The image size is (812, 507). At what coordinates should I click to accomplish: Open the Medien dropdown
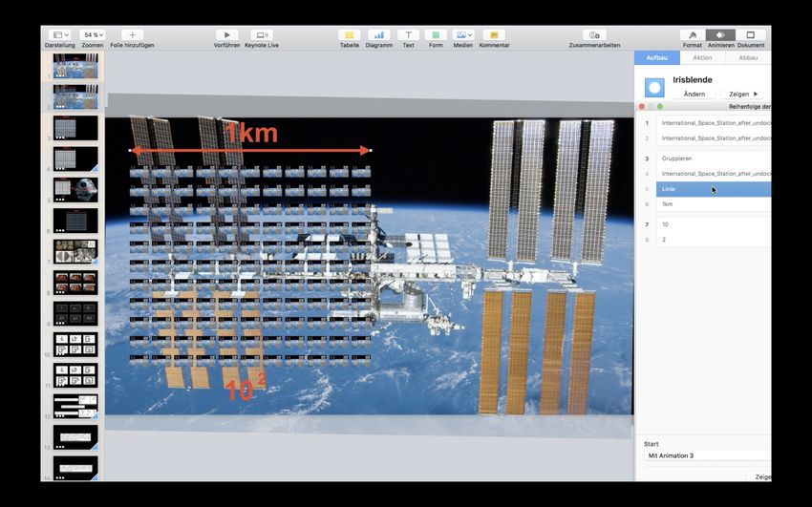click(x=463, y=34)
